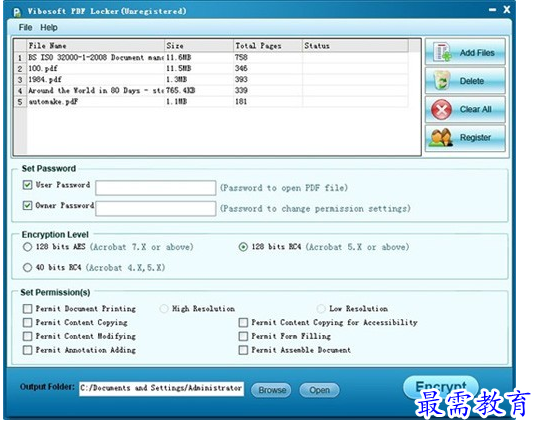This screenshot has height=435, width=539.
Task: Click row number 5 header
Action: (x=20, y=102)
